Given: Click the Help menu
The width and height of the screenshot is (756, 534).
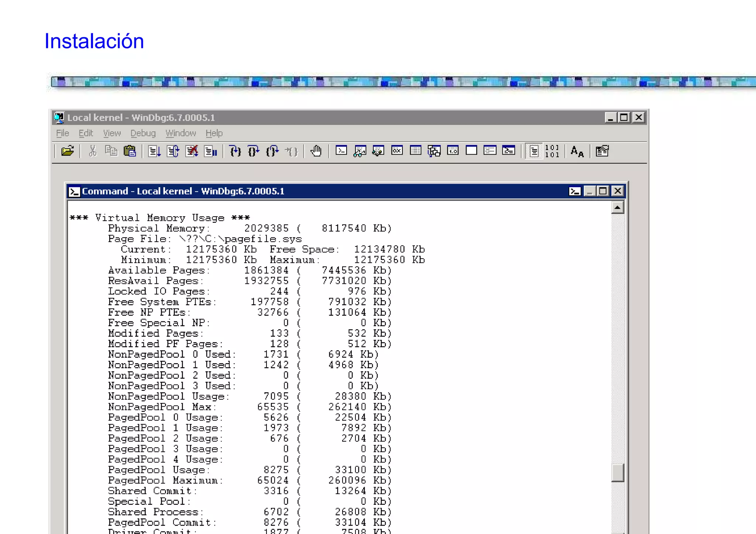Looking at the screenshot, I should coord(214,133).
